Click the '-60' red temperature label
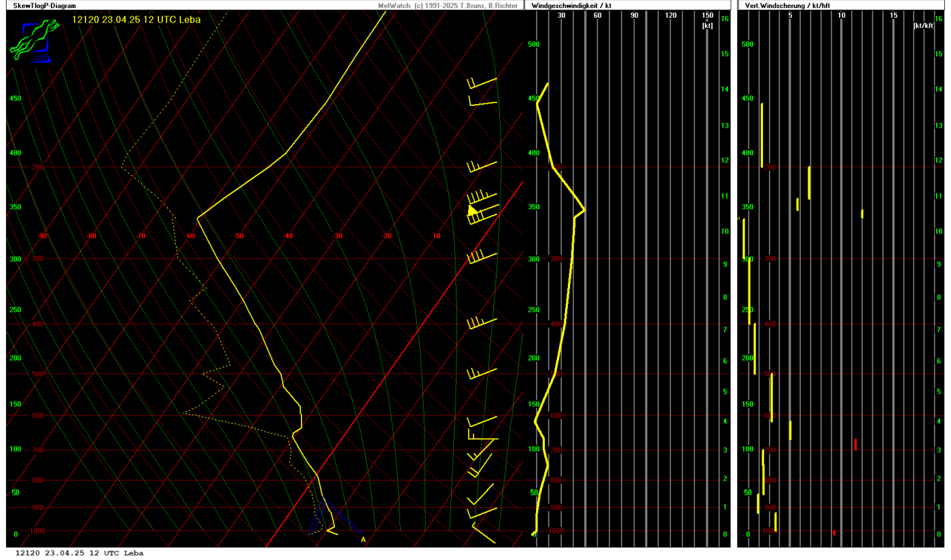The image size is (951, 560). point(190,236)
